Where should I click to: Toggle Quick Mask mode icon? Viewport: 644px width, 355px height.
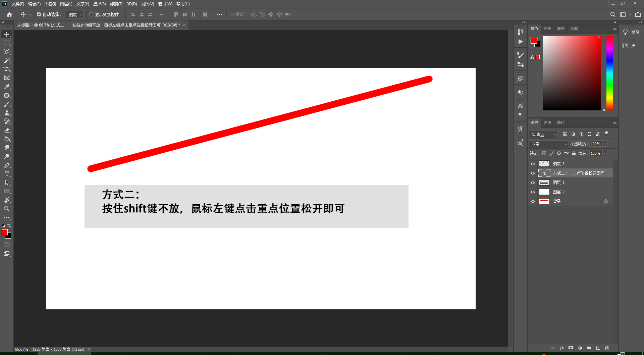click(x=7, y=245)
